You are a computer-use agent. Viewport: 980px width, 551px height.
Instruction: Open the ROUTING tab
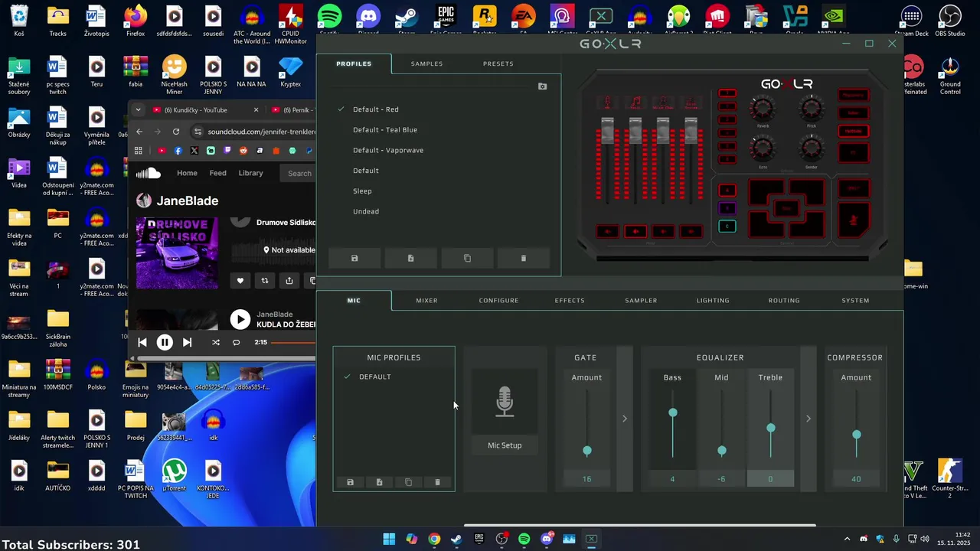(784, 301)
